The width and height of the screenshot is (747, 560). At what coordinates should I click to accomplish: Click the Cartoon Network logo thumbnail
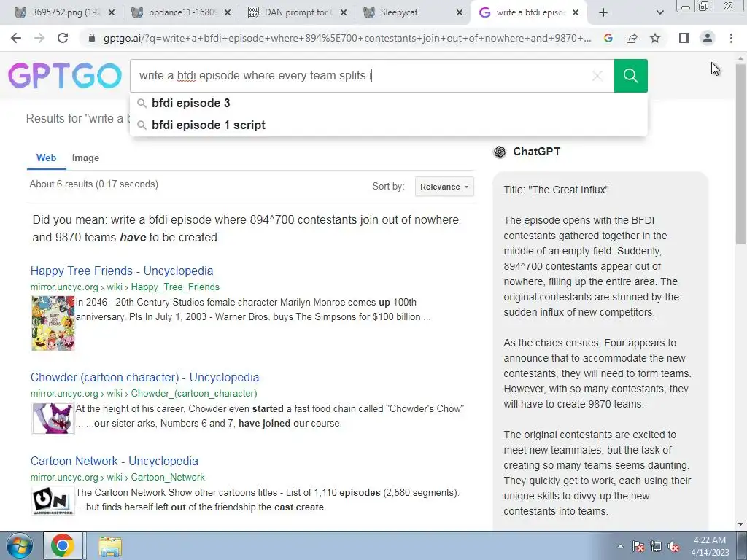[x=53, y=500]
